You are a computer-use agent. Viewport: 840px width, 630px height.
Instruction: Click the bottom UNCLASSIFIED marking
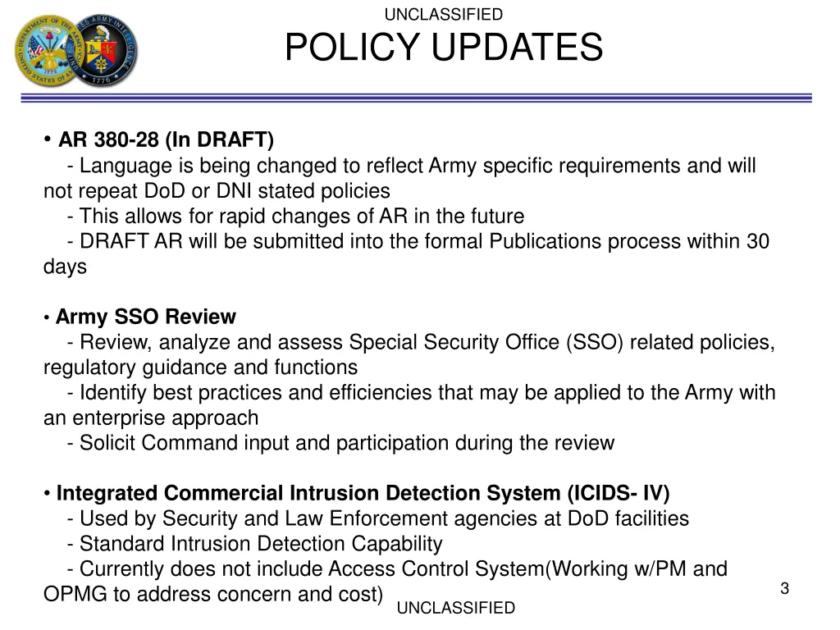(x=456, y=608)
